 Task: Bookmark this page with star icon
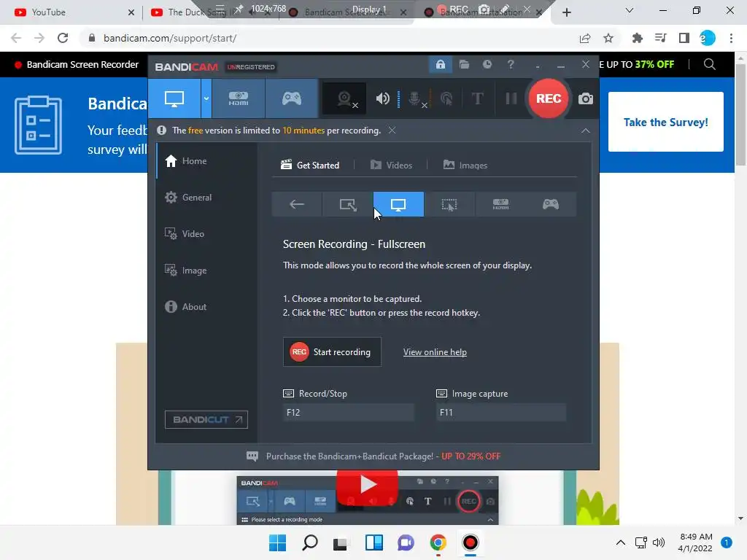coord(608,38)
